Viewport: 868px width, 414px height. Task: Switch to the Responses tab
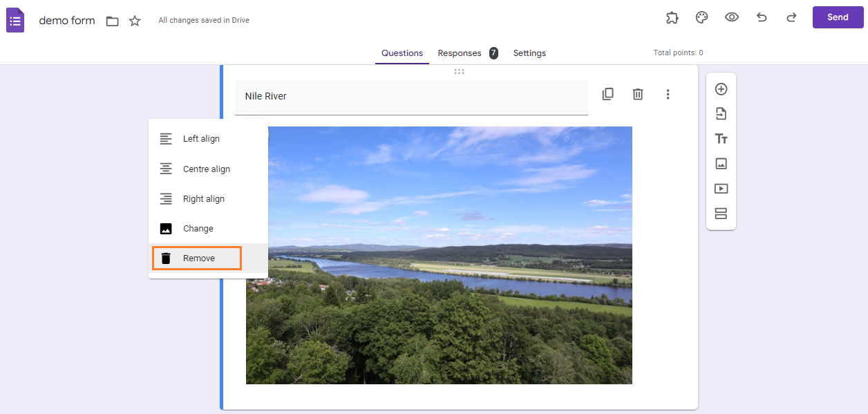(x=460, y=53)
